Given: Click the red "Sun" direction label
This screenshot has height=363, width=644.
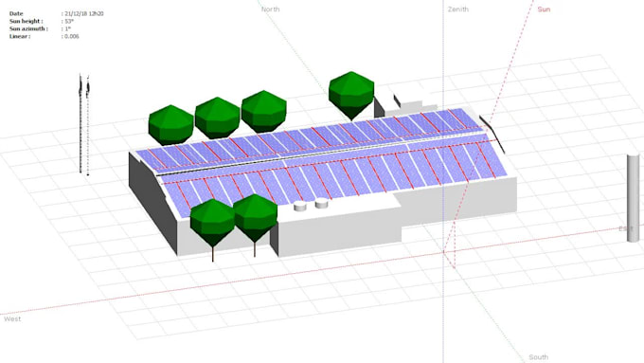Looking at the screenshot, I should (544, 9).
